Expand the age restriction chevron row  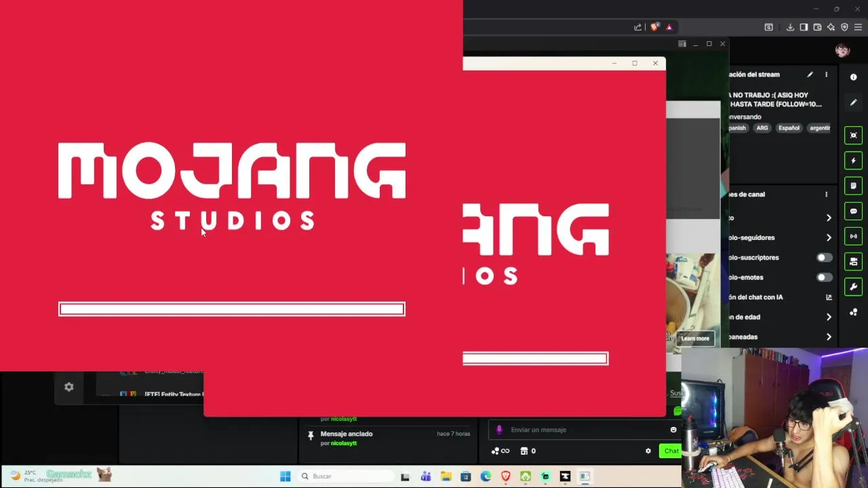pos(829,317)
